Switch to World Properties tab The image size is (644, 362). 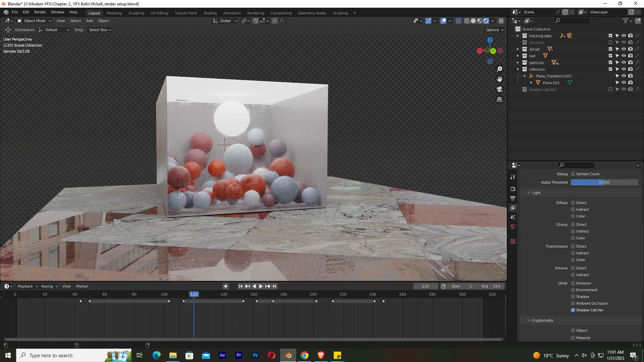(513, 226)
